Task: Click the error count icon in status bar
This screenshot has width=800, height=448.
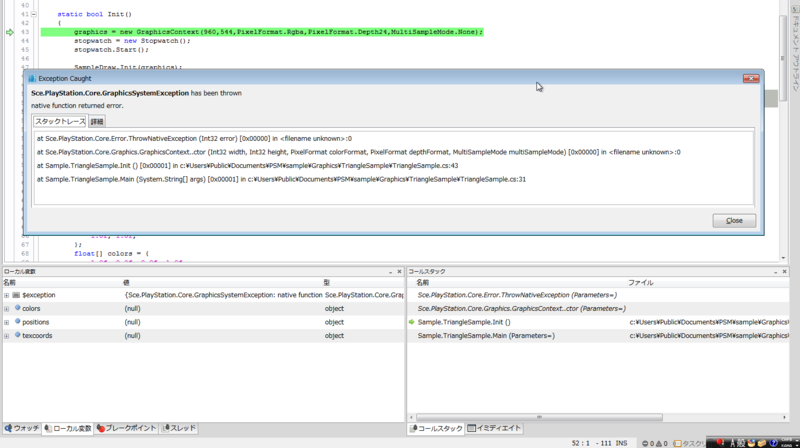Action: click(645, 443)
